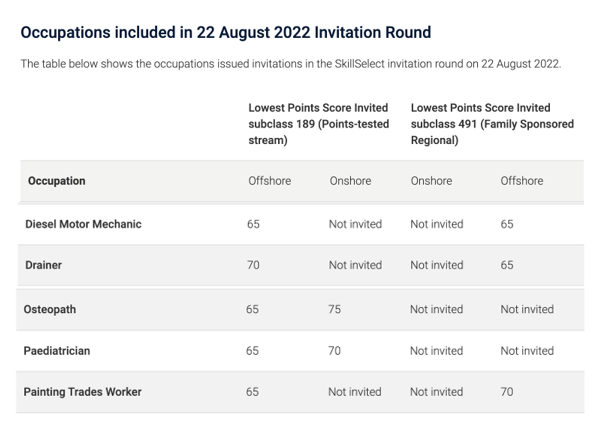Click the Onshore subheader under subclass 189
The image size is (602, 431).
pos(350,181)
